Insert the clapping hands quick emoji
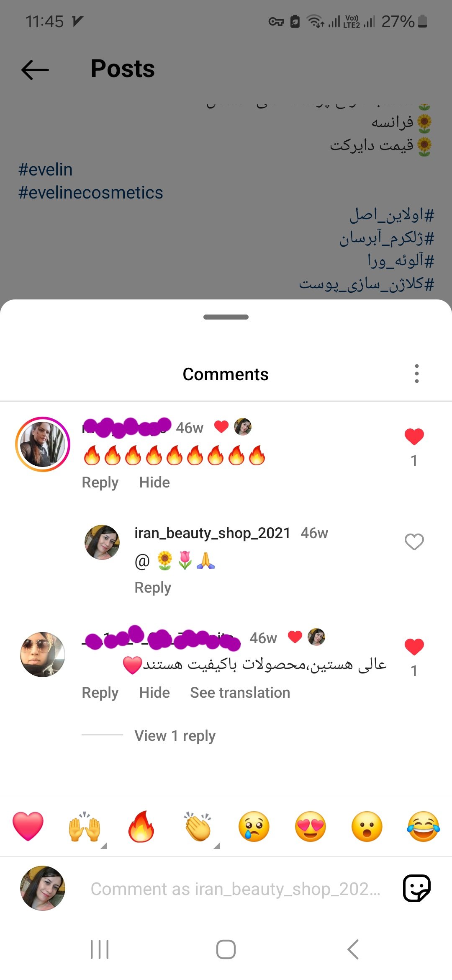This screenshot has height=980, width=452. 198,826
